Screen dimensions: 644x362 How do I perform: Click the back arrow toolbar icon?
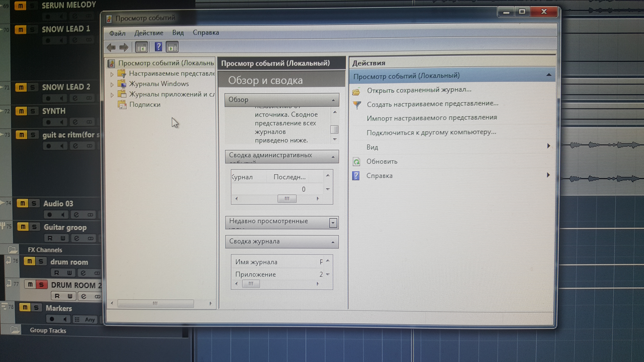[111, 47]
